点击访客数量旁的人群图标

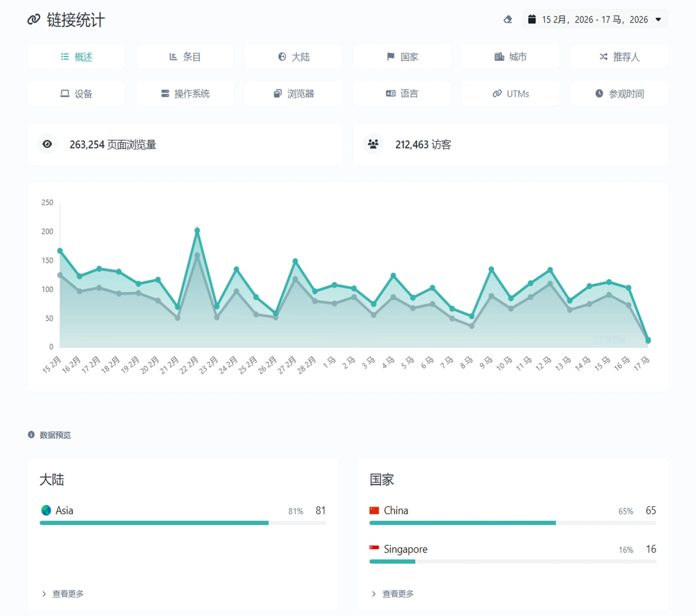[x=373, y=144]
